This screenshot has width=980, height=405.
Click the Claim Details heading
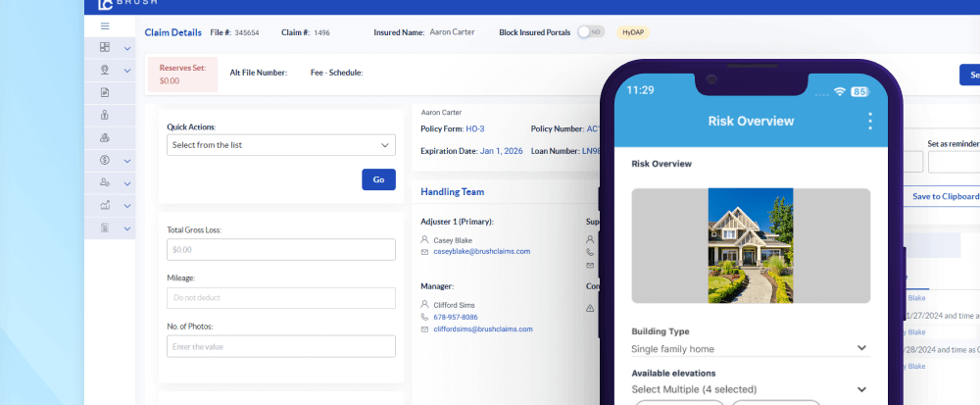click(173, 32)
